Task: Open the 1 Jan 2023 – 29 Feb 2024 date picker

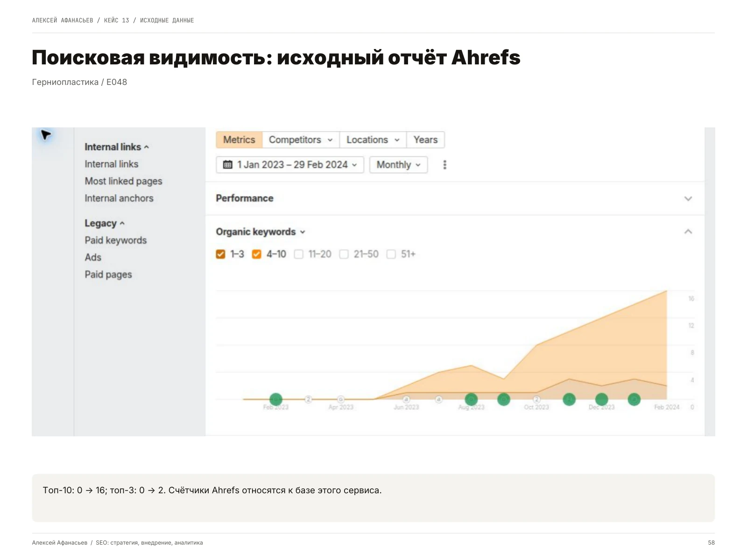Action: [x=290, y=165]
